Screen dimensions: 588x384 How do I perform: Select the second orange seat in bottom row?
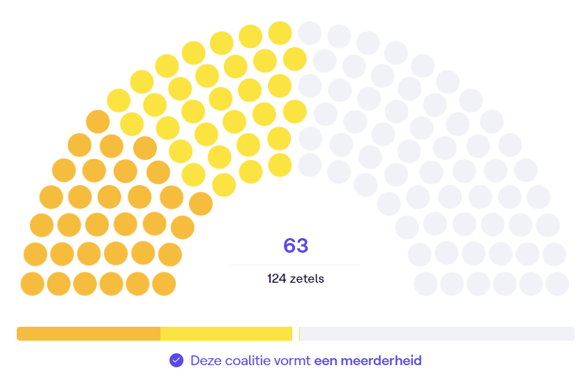coord(59,284)
